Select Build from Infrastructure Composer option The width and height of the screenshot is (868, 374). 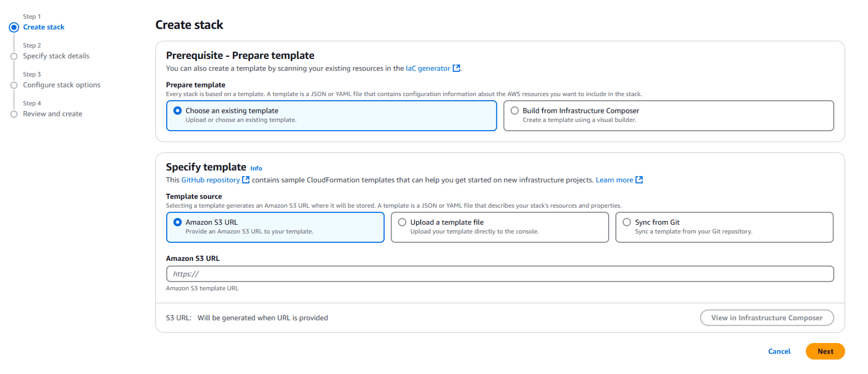point(515,111)
